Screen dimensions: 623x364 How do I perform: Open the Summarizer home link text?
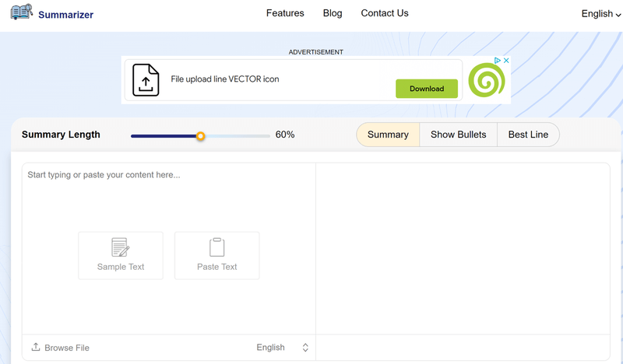pyautogui.click(x=65, y=15)
